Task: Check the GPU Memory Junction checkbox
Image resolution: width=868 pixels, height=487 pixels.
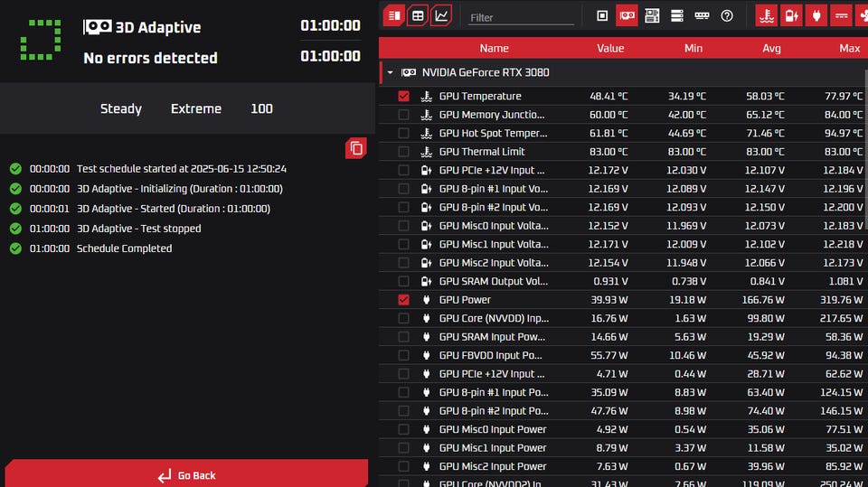Action: click(403, 115)
